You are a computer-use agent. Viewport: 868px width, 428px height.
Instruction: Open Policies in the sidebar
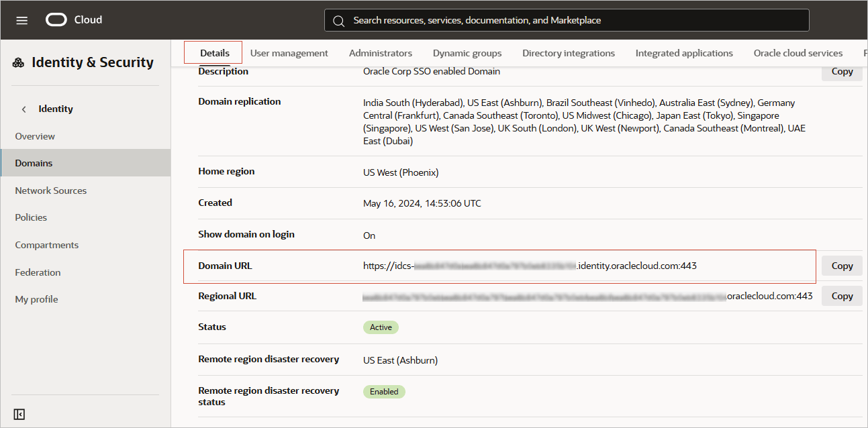31,217
